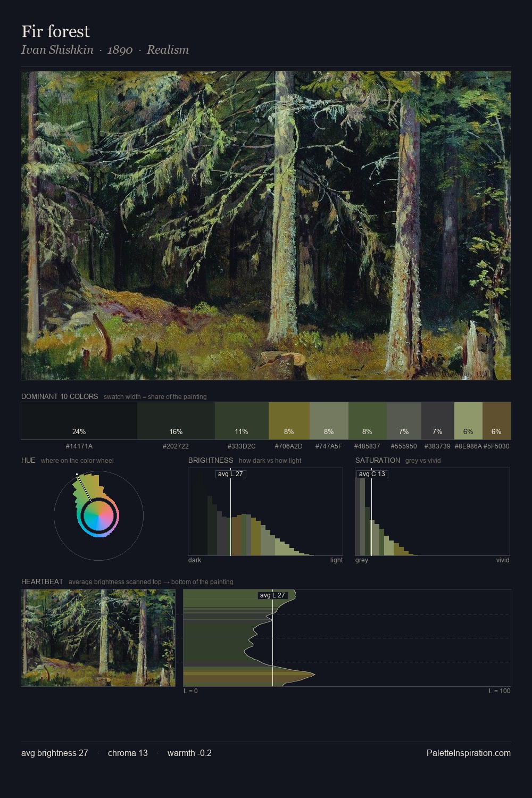Pick the #8E986A light green swatch

coord(468,421)
